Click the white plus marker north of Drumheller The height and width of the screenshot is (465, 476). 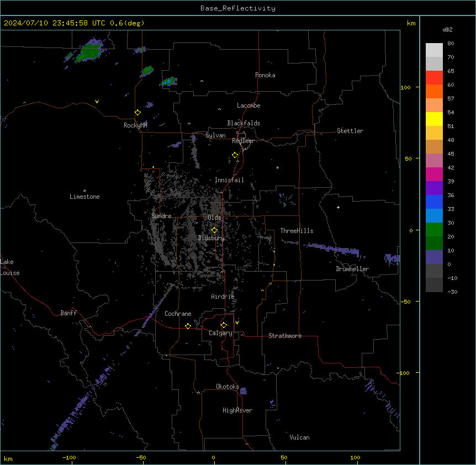click(338, 207)
